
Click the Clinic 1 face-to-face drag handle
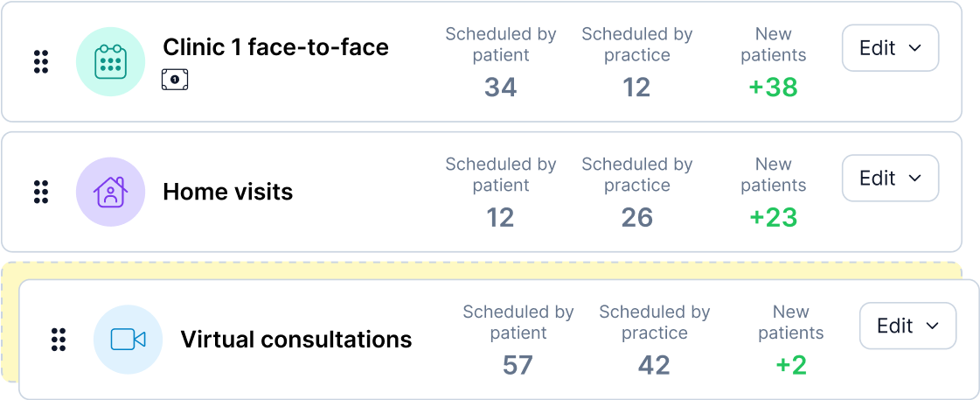click(40, 62)
